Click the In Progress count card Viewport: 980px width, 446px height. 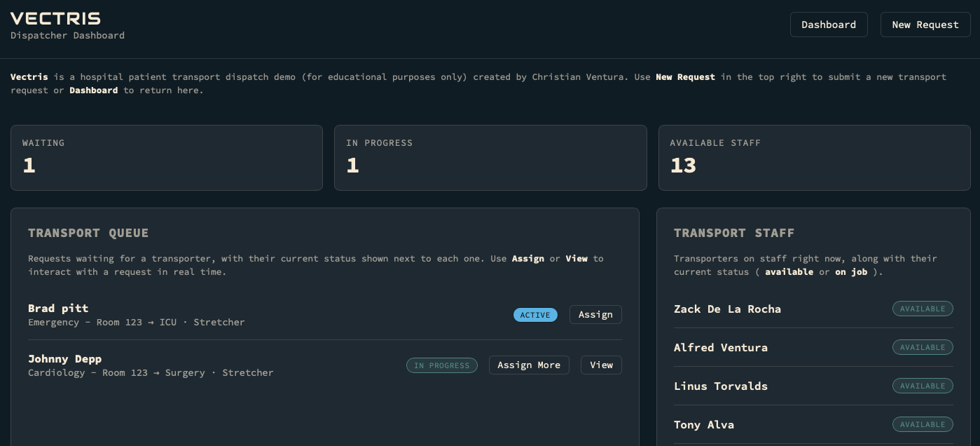pos(490,158)
